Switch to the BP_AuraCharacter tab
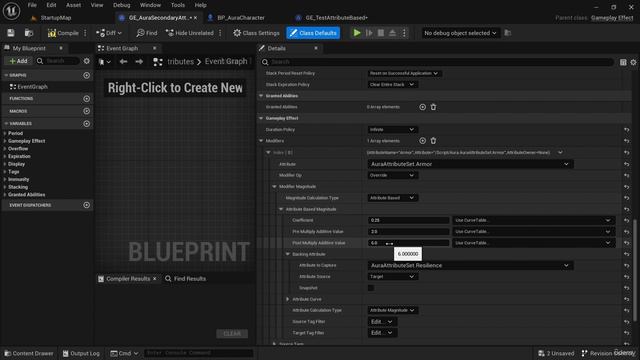This screenshot has height=360, width=640. (x=241, y=18)
